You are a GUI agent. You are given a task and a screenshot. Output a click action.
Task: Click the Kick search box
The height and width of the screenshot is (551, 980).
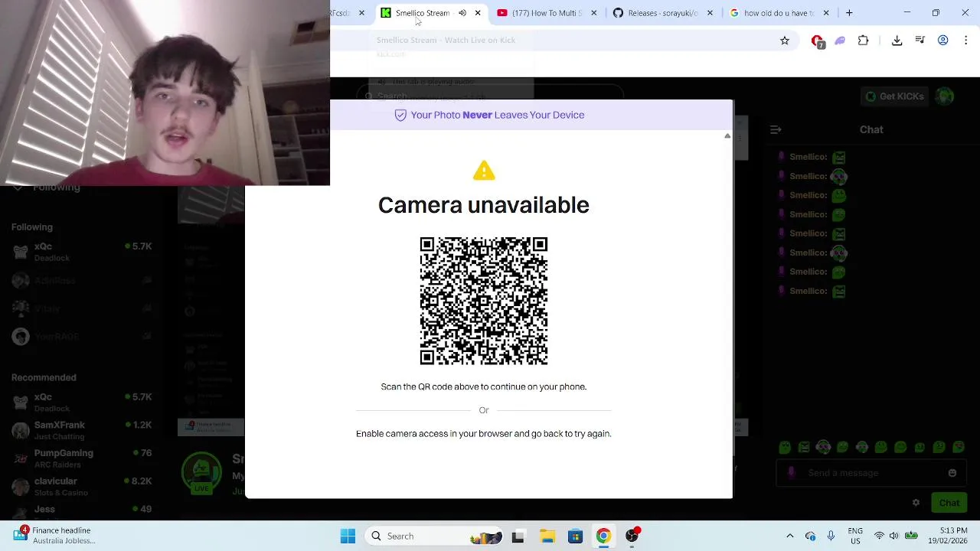[490, 96]
